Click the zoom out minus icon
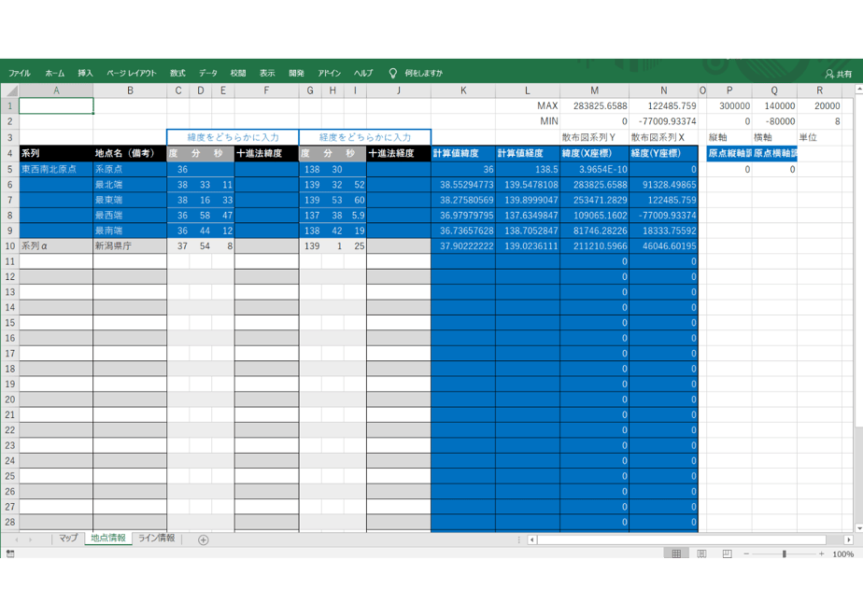The width and height of the screenshot is (863, 616). click(x=746, y=553)
